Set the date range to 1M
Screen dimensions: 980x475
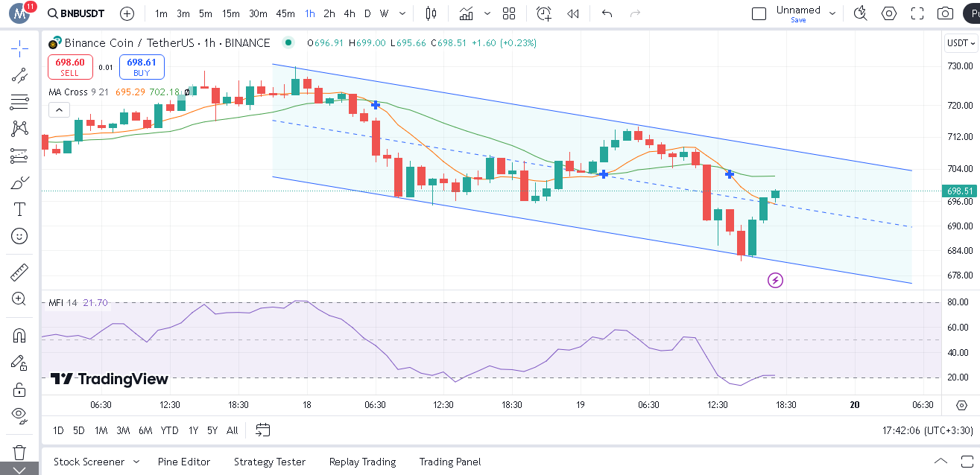[x=101, y=430]
